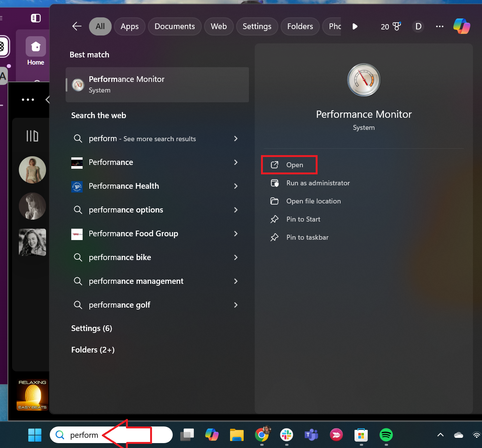Screen dimensions: 482x448
Task: Open Copilot using the top-right logo
Action: point(462,26)
